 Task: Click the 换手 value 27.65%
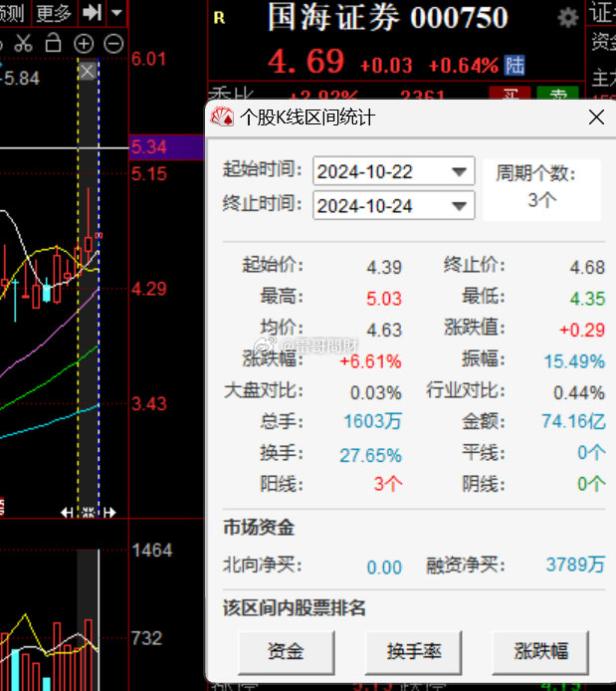[371, 455]
